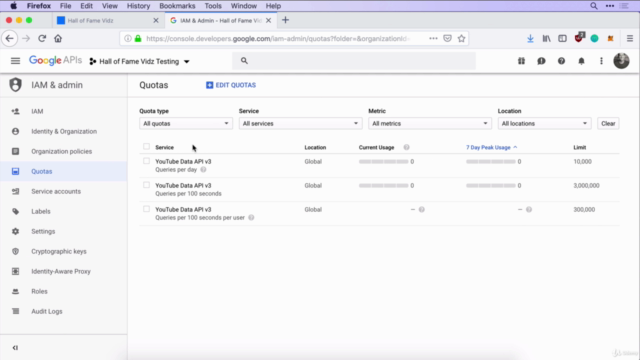Open the Tools menu
640x360 pixels.
213,6
